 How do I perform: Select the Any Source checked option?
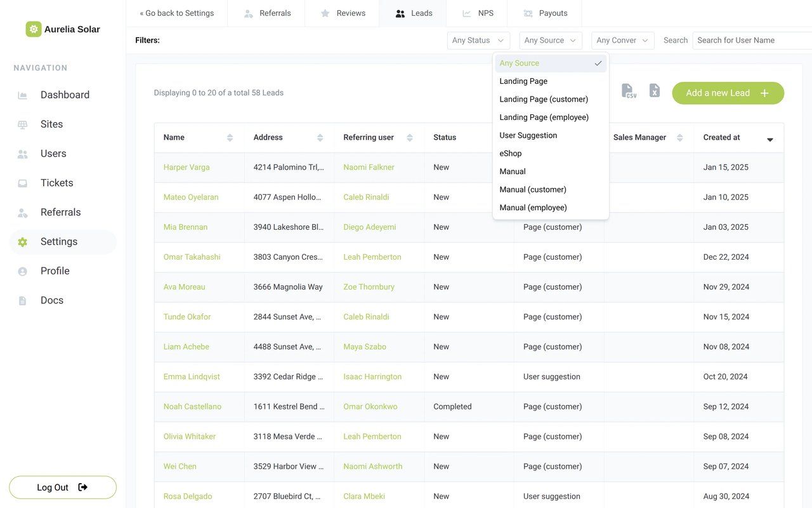pos(551,63)
